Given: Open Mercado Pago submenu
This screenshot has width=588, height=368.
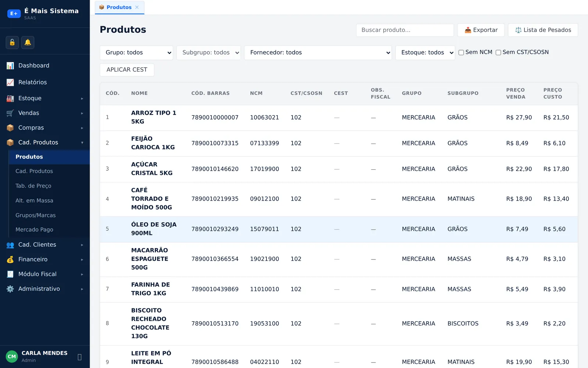Looking at the screenshot, I should pyautogui.click(x=49, y=230).
